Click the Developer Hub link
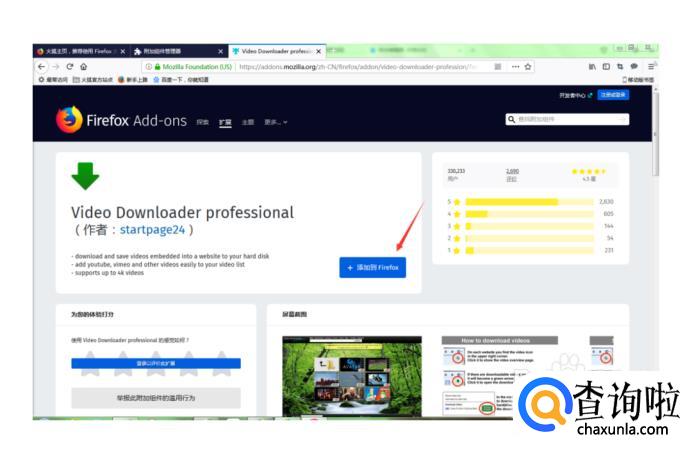The width and height of the screenshot is (692, 460). pos(575,95)
